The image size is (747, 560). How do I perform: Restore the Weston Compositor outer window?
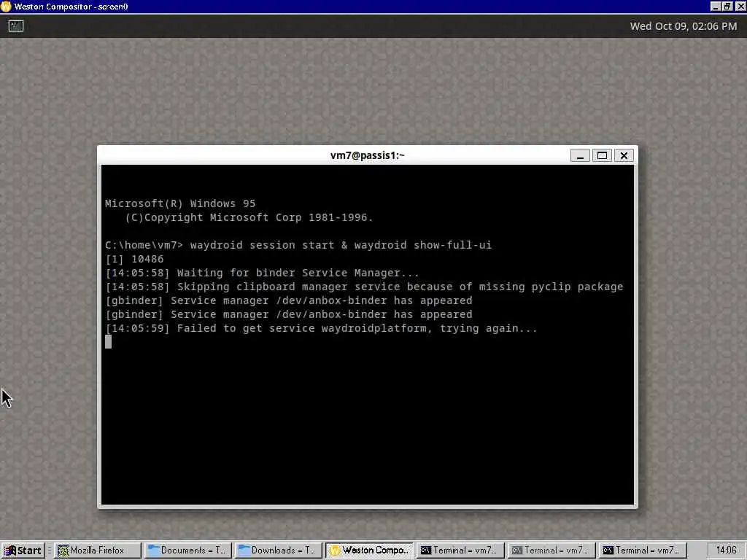[x=727, y=7]
